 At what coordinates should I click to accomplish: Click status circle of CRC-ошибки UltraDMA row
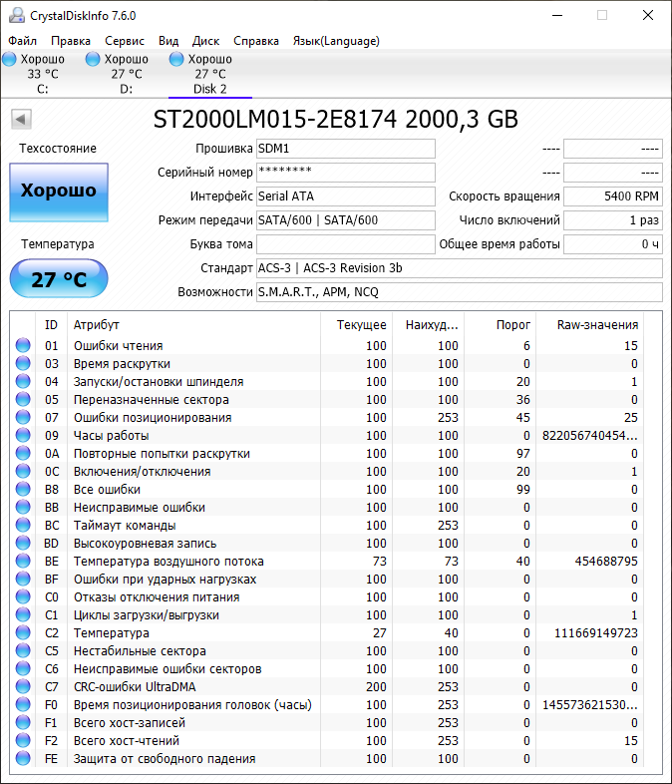pyautogui.click(x=23, y=687)
